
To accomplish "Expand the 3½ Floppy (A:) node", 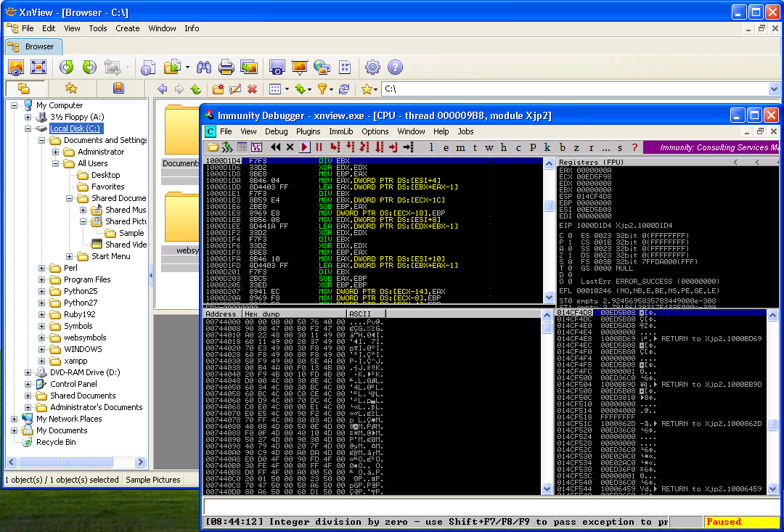I will point(28,117).
